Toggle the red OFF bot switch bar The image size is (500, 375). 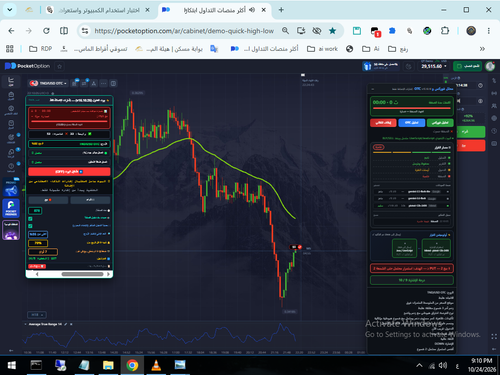click(x=69, y=171)
